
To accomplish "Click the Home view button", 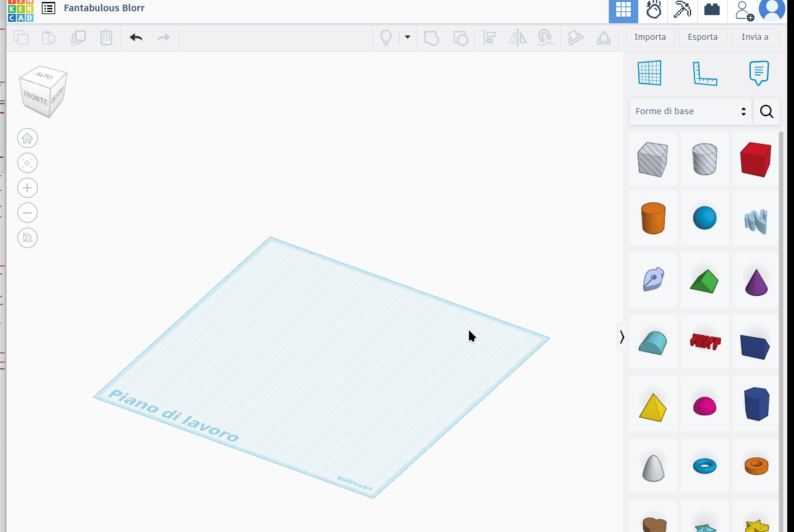I will pos(27,138).
